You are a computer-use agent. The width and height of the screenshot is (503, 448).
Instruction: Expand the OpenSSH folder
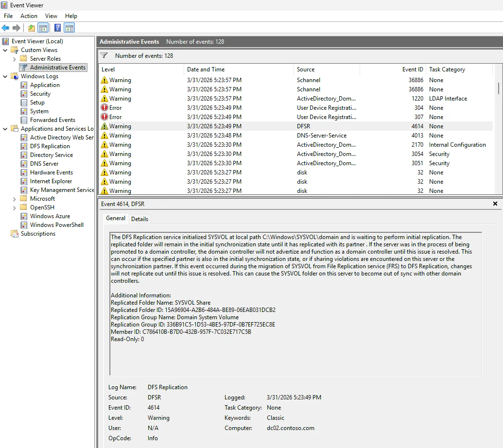click(14, 208)
